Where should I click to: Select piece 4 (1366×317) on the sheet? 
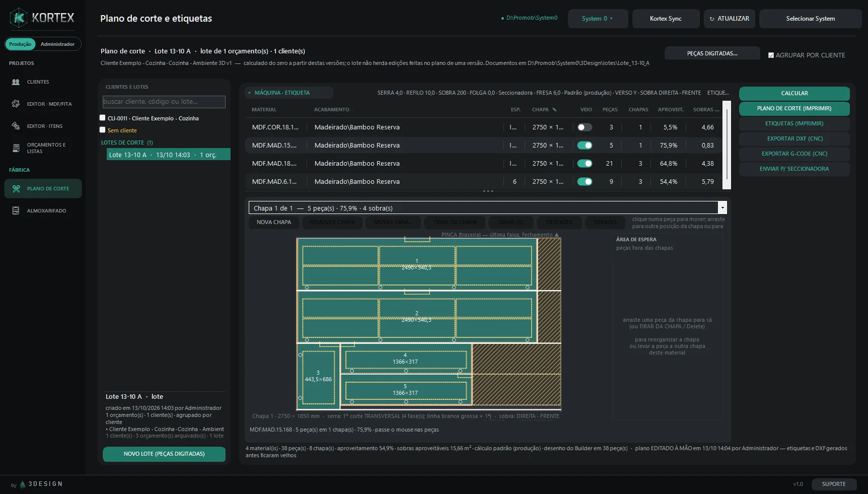pos(406,359)
